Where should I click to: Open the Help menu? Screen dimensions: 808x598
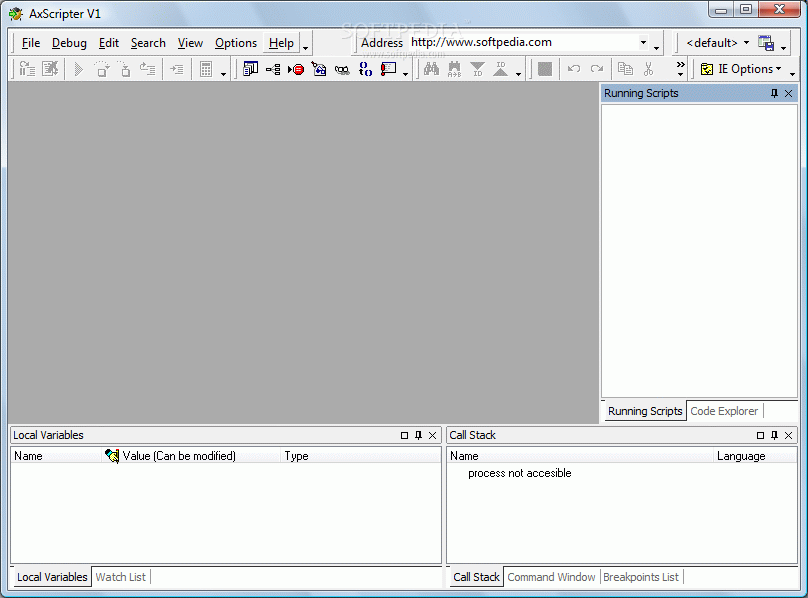point(281,43)
